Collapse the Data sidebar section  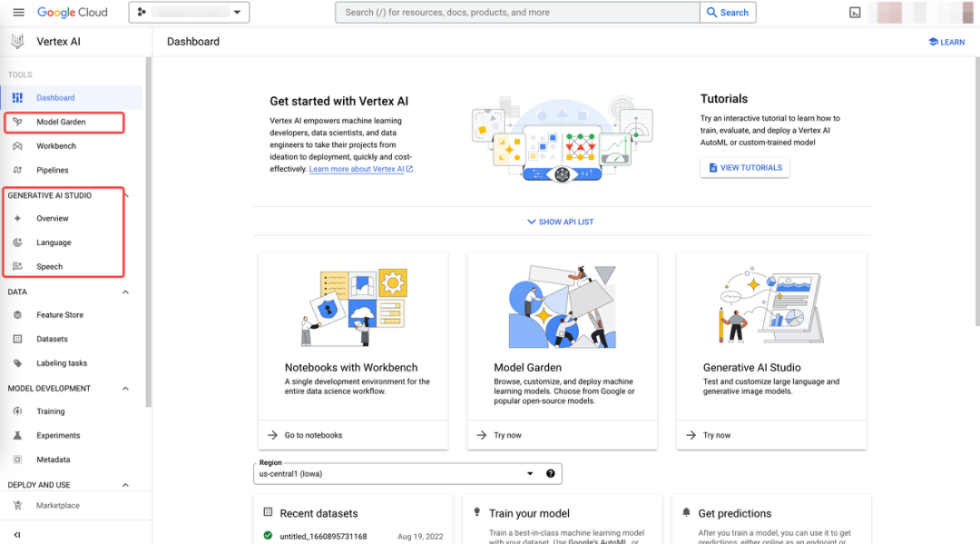tap(125, 292)
